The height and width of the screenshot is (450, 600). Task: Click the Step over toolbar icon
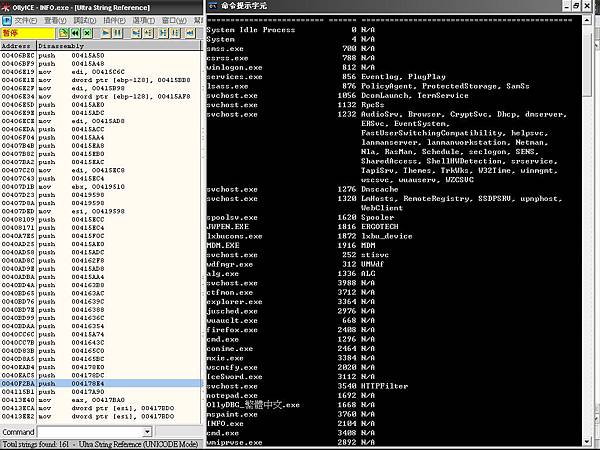click(x=148, y=34)
